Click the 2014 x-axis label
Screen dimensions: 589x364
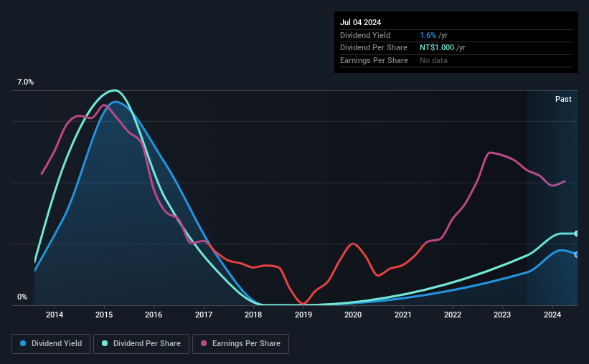[x=55, y=315]
